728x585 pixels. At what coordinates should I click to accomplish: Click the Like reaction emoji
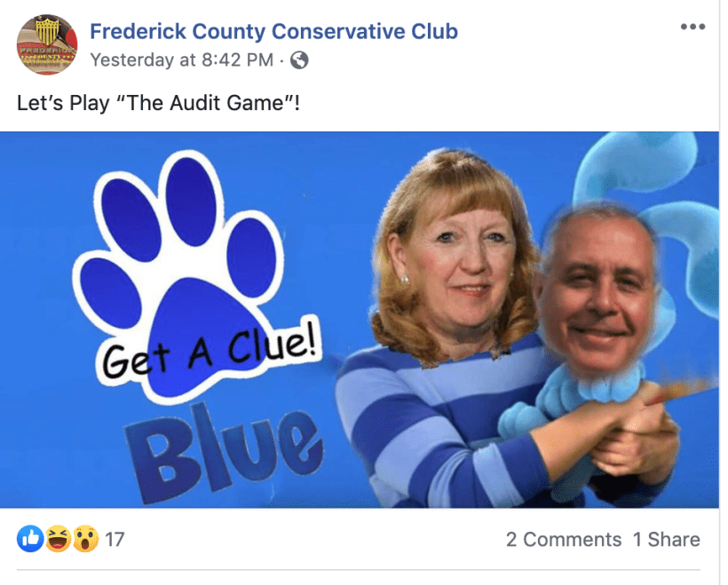[30, 539]
